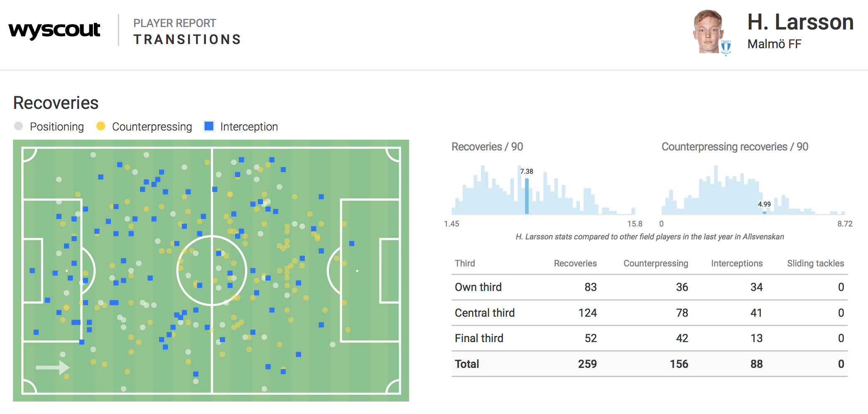Click the wyscout logo
The image size is (868, 414).
pyautogui.click(x=54, y=30)
